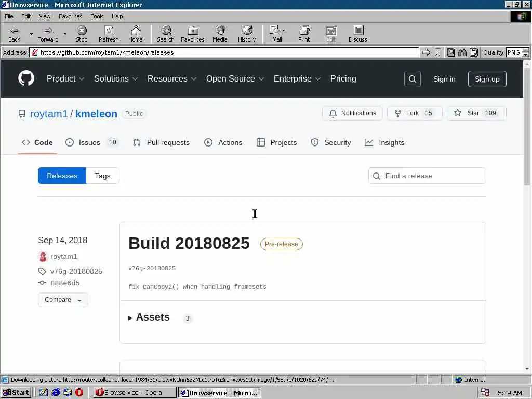Click the browser address bar URL
The height and width of the screenshot is (399, 532).
(224, 52)
